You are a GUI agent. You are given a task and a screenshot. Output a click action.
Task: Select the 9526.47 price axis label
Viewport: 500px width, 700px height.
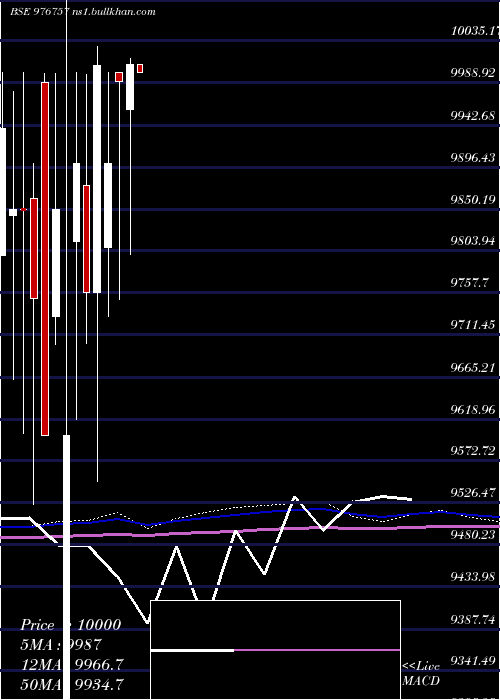(x=473, y=493)
